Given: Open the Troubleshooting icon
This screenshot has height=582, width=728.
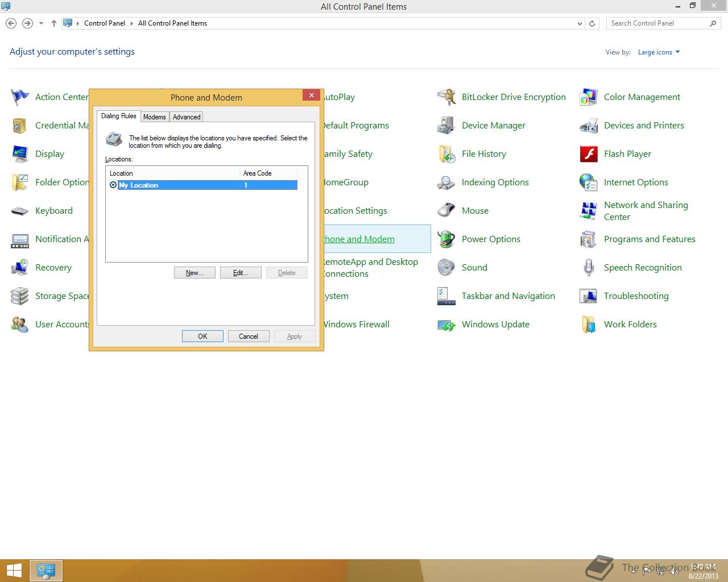Looking at the screenshot, I should click(x=589, y=296).
